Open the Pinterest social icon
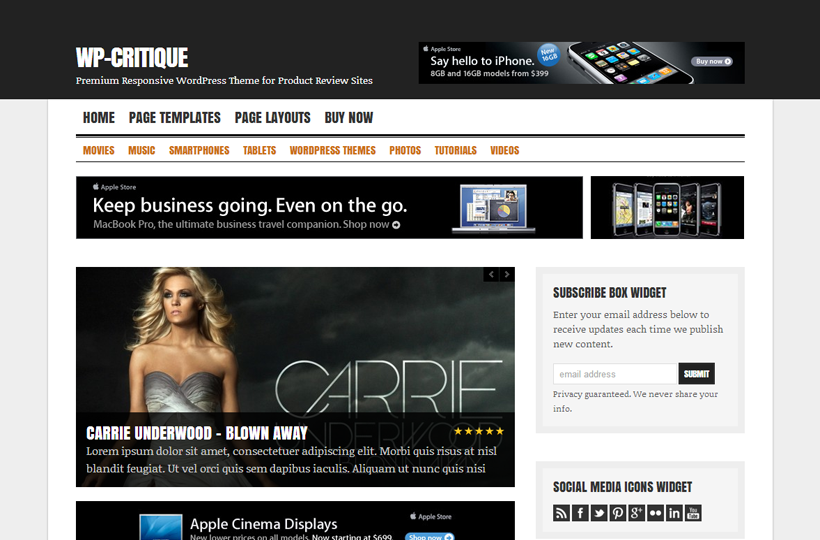The width and height of the screenshot is (820, 540). coord(618,513)
